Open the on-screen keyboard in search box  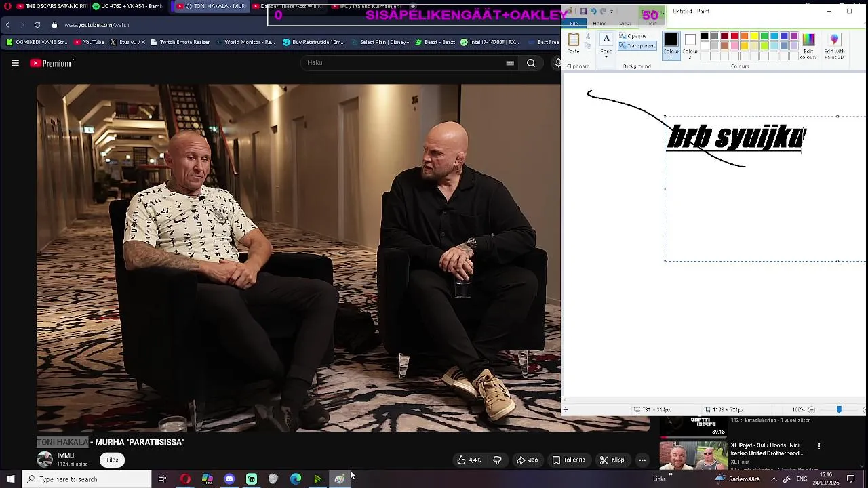(510, 63)
